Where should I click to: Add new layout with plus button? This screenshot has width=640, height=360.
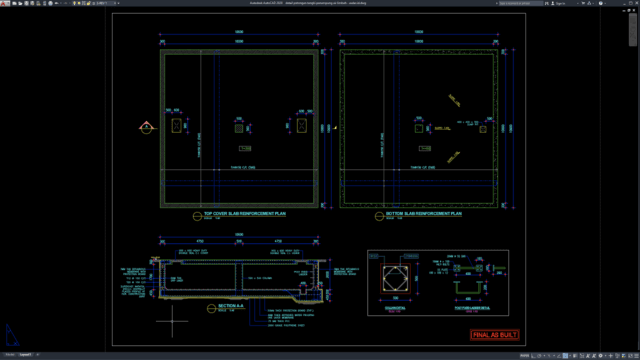click(x=38, y=355)
